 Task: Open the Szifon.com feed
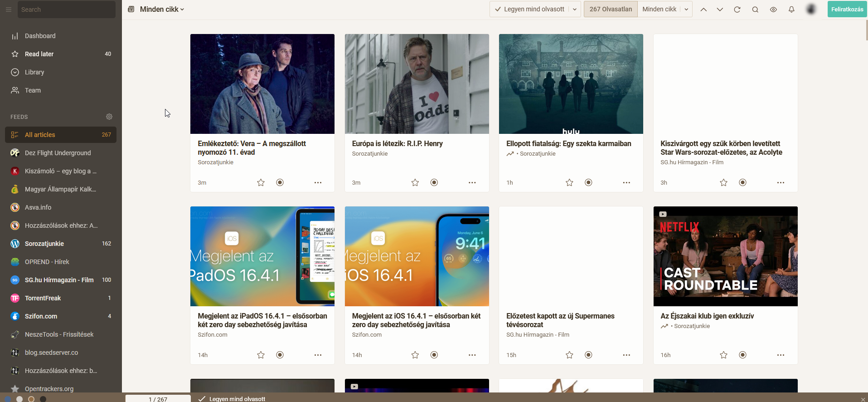pyautogui.click(x=61, y=316)
